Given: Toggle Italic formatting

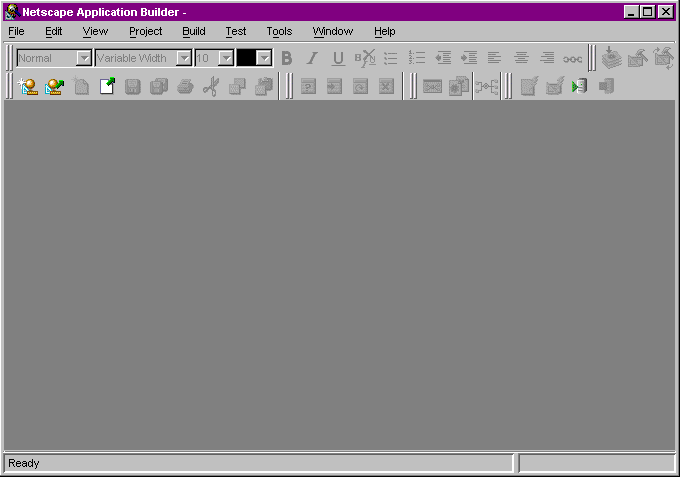Looking at the screenshot, I should tap(312, 58).
